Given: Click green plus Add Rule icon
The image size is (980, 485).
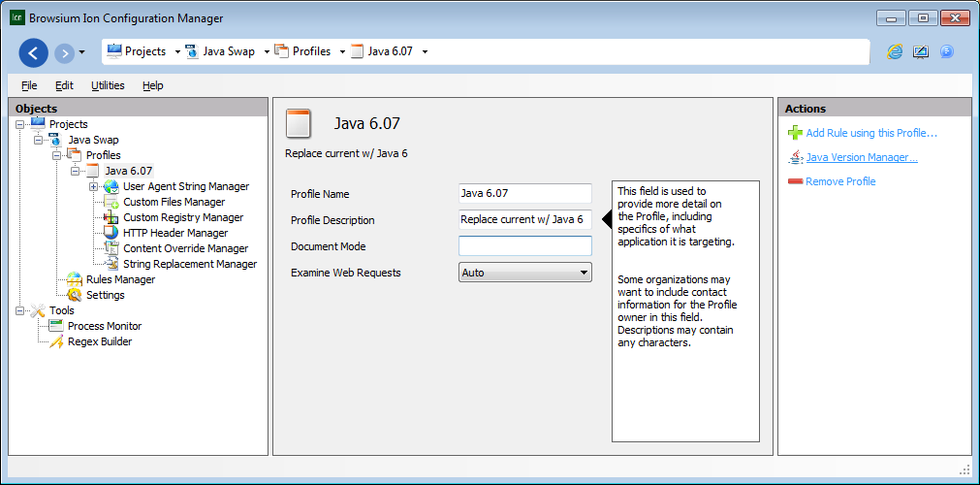Looking at the screenshot, I should click(795, 133).
